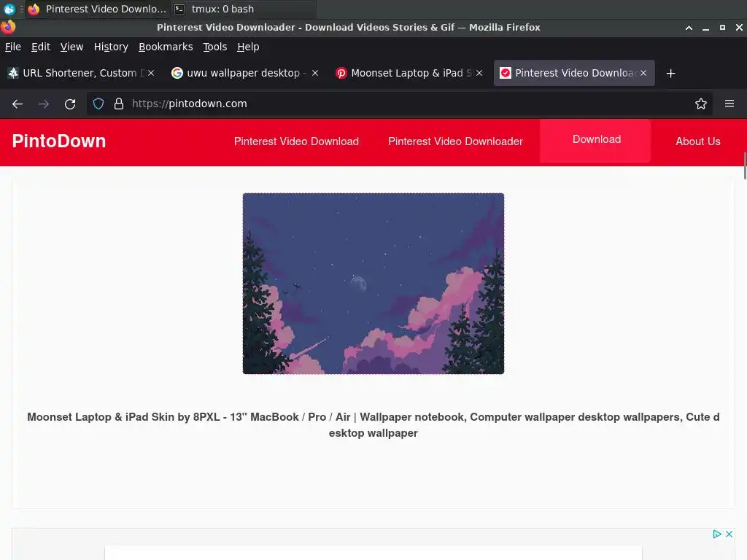Open the About Us link
This screenshot has width=747, height=560.
[x=698, y=141]
